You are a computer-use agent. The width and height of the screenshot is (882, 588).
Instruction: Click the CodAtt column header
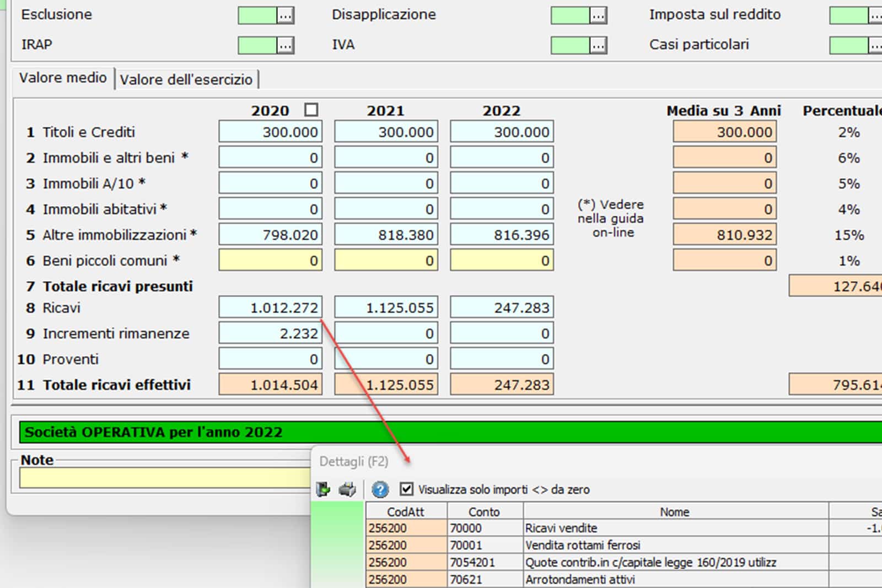coord(406,511)
